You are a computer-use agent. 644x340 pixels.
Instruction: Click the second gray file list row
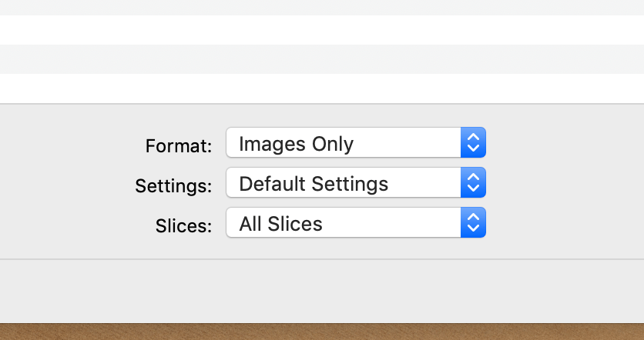click(x=322, y=59)
